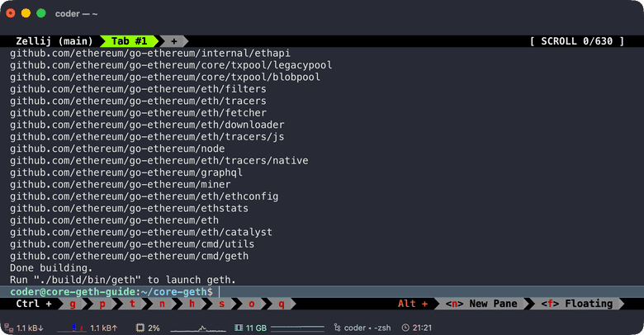The width and height of the screenshot is (644, 335).
Task: Click the window title coder — ~
Action: click(x=77, y=13)
